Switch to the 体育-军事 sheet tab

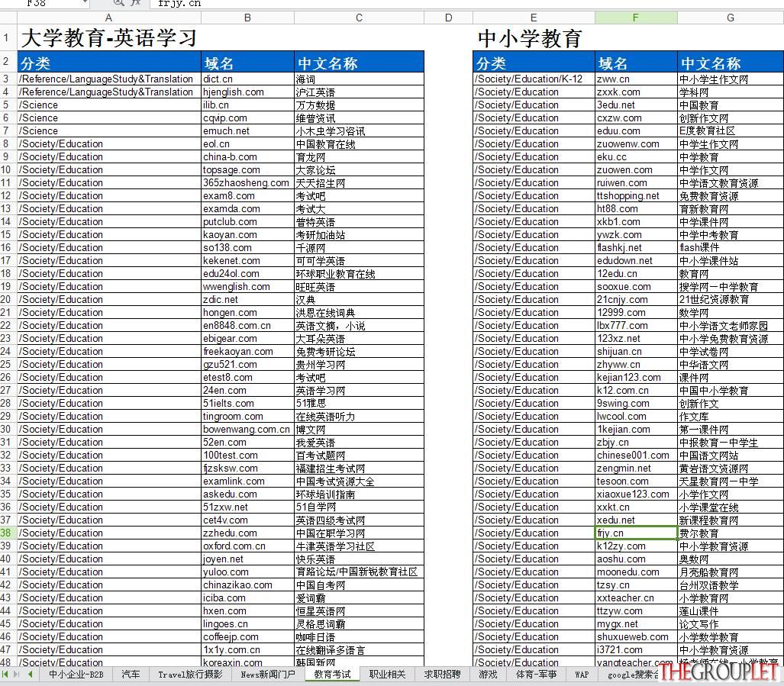click(x=536, y=675)
